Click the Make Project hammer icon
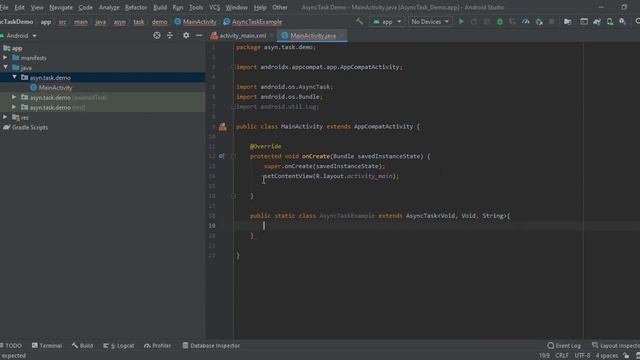640x360 pixels. [x=360, y=21]
